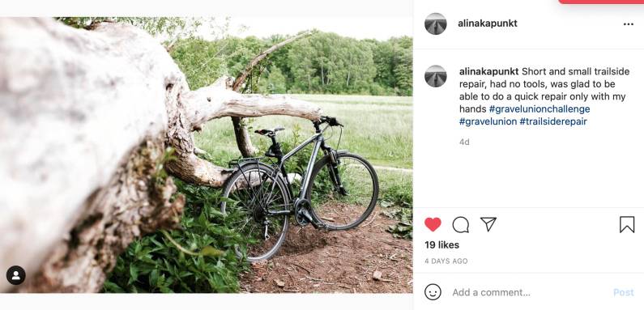
Task: Visit alinakapunkt username in the header
Action: pos(488,23)
